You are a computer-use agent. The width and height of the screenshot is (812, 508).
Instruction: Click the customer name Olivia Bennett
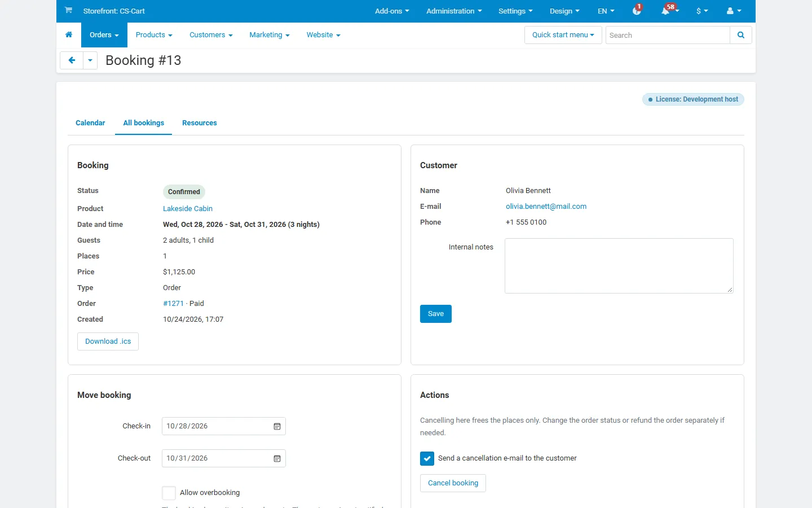tap(528, 191)
